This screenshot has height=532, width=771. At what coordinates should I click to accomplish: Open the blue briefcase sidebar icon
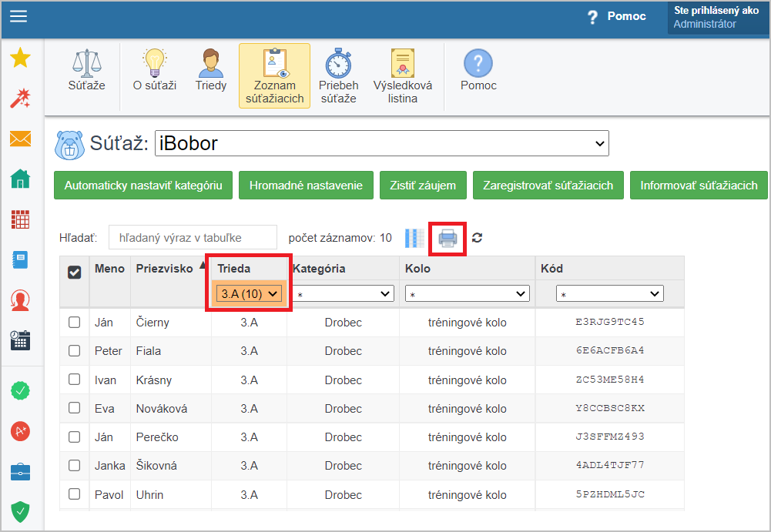(20, 472)
